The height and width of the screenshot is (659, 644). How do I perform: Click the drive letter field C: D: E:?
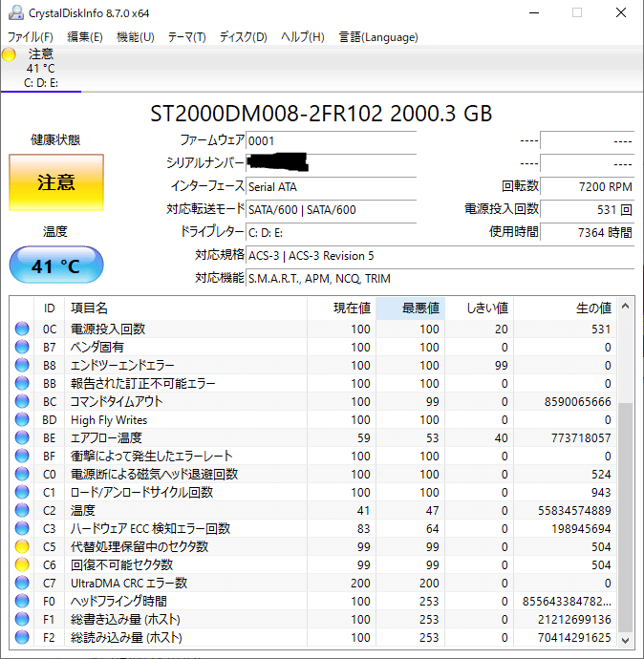tap(331, 232)
